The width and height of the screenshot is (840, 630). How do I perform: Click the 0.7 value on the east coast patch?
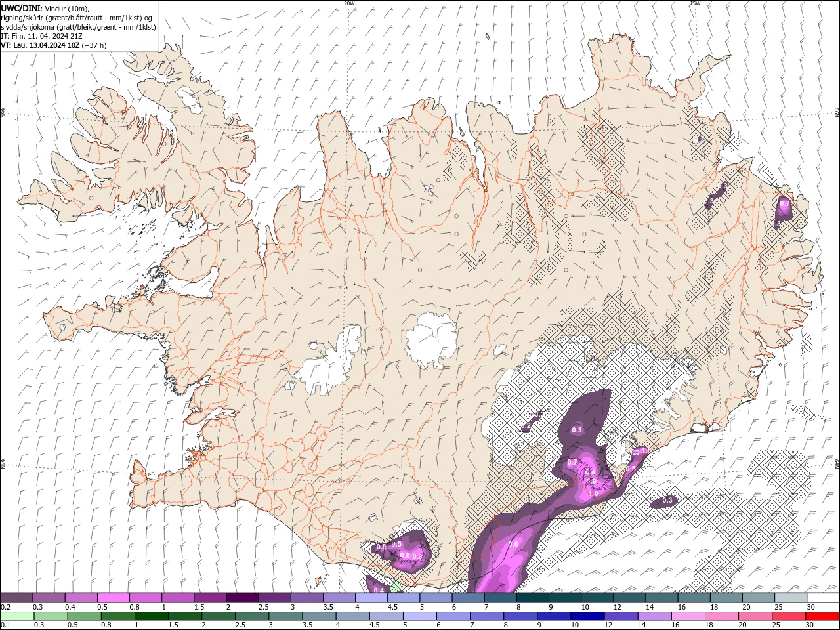click(784, 204)
